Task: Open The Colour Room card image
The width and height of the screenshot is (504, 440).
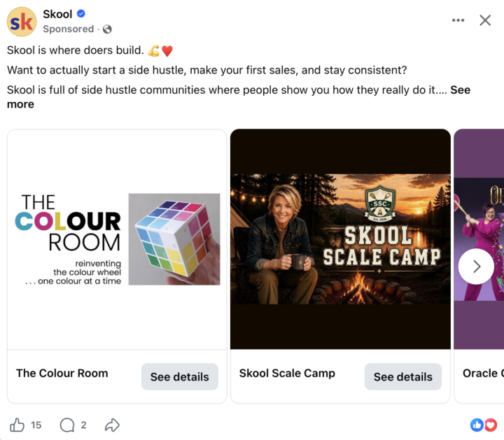Action: (117, 239)
